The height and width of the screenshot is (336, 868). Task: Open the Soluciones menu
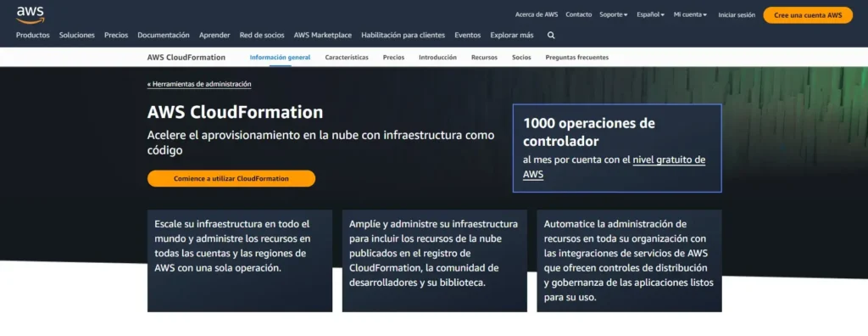(x=77, y=35)
